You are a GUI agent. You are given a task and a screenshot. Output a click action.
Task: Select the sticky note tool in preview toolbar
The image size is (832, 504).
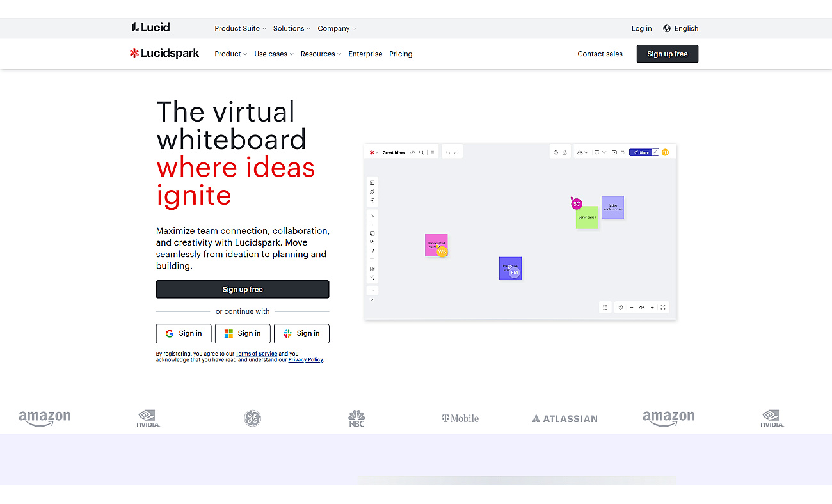tap(372, 233)
